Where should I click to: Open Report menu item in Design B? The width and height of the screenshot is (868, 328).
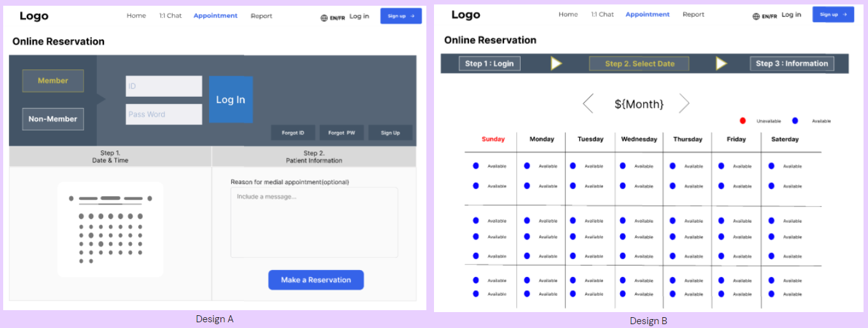coord(693,15)
